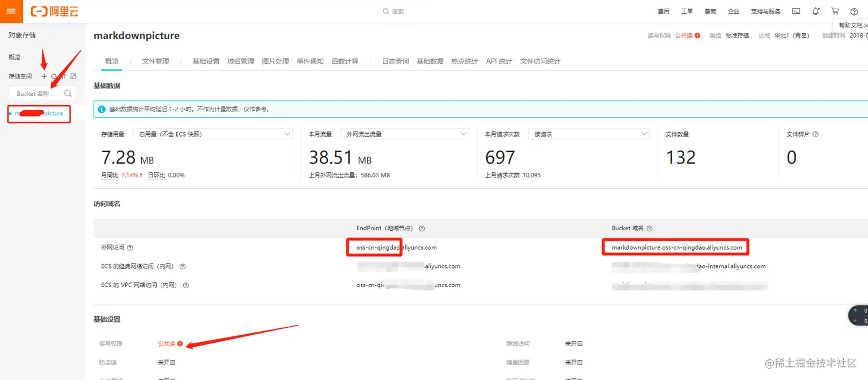Open the notification bell

pyautogui.click(x=816, y=11)
